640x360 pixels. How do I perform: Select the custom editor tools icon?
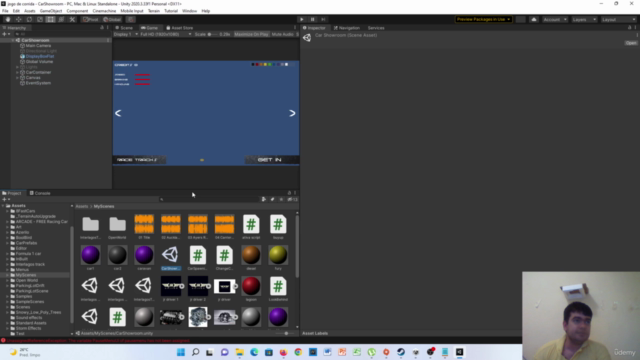click(72, 19)
